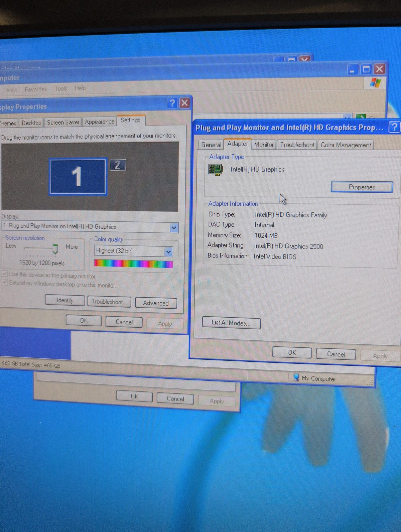Click OK in Display Properties
Image resolution: width=401 pixels, height=532 pixels.
coord(84,320)
